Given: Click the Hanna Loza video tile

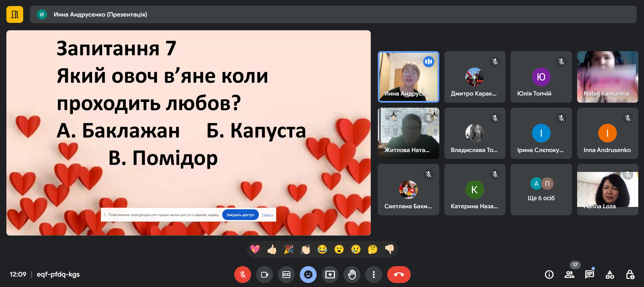Looking at the screenshot, I should pos(607,189).
